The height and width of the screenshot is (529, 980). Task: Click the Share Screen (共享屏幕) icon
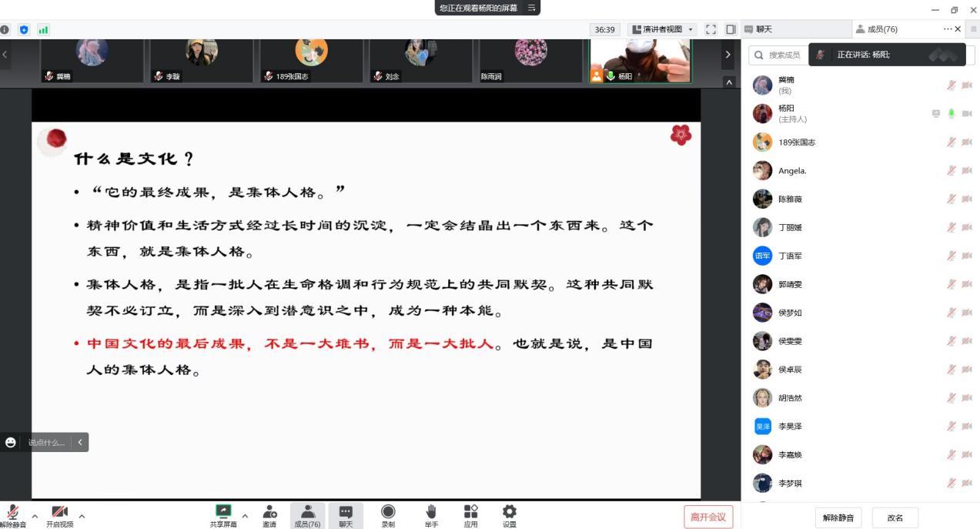pyautogui.click(x=223, y=511)
